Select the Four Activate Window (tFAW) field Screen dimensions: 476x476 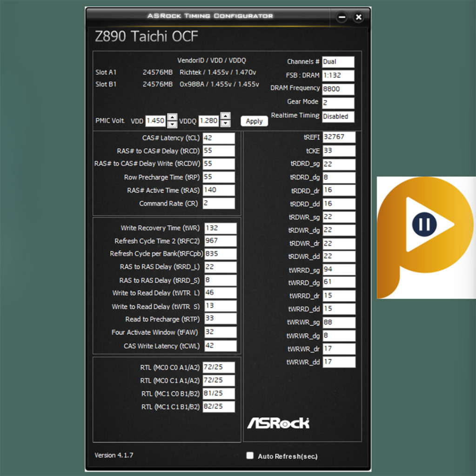pos(221,332)
